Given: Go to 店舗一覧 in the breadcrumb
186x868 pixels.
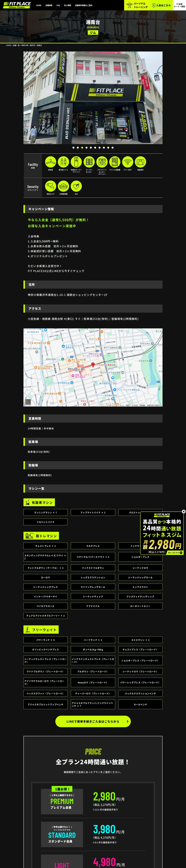Looking at the screenshot, I should point(16,45).
